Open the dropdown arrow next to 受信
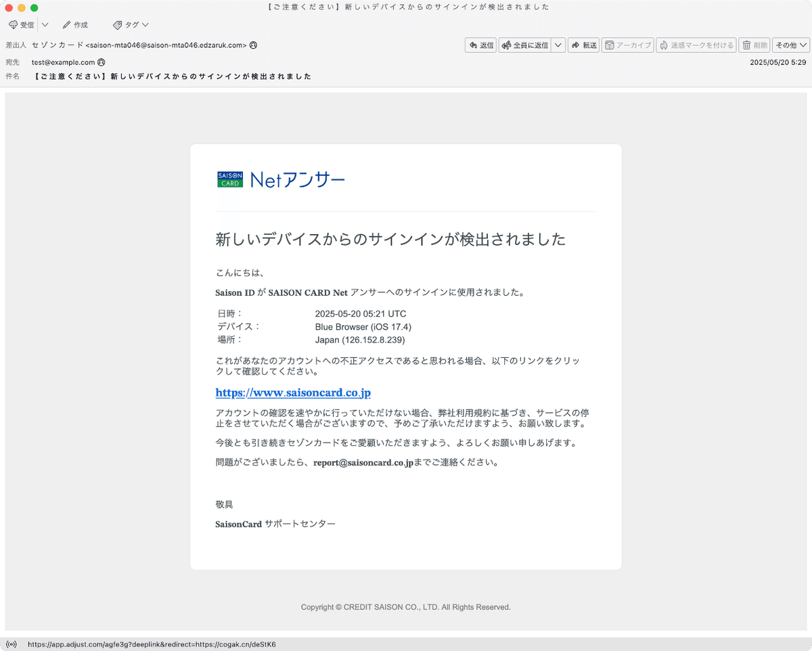This screenshot has width=812, height=651. pos(45,25)
